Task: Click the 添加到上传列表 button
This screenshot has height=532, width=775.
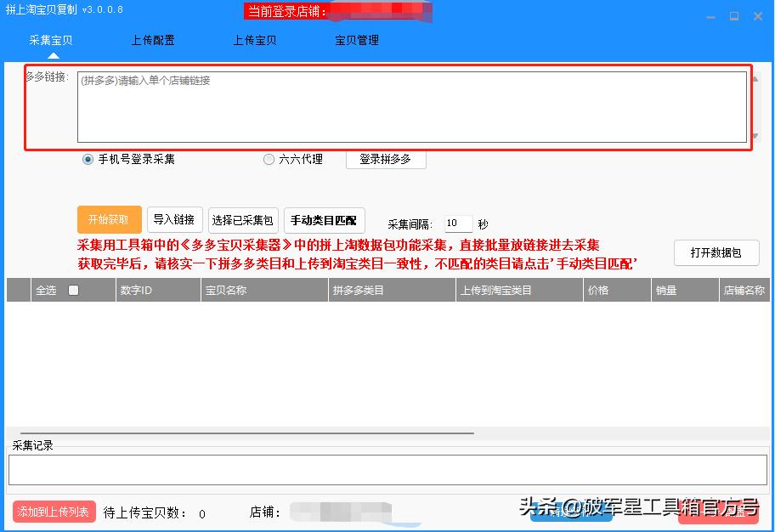Action: click(x=53, y=513)
